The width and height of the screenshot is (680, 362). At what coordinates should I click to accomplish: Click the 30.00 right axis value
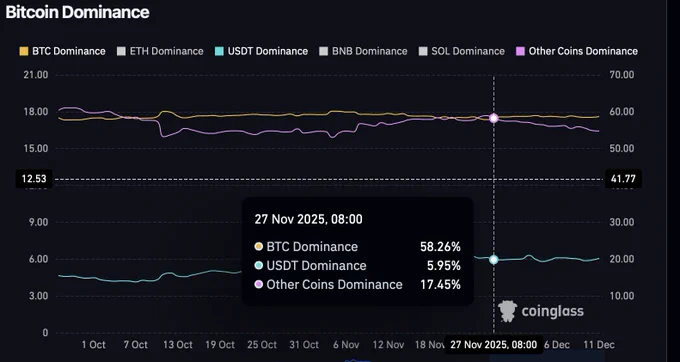click(621, 222)
